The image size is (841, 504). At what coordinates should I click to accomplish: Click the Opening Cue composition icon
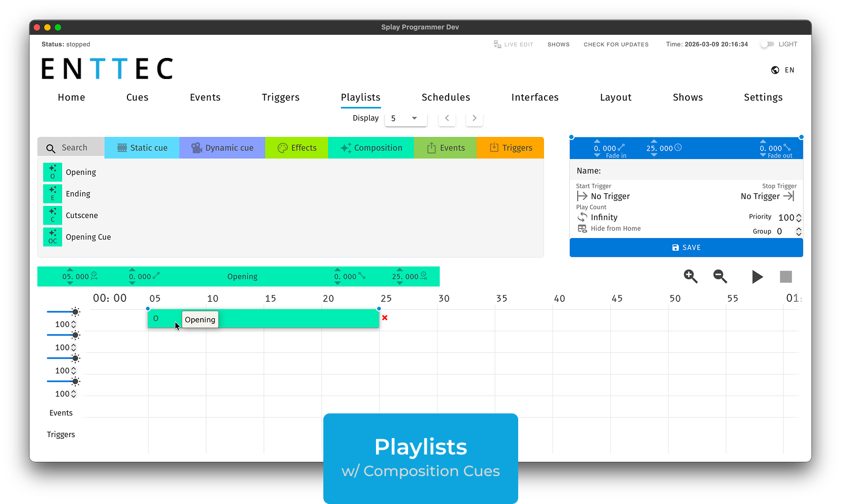point(53,237)
